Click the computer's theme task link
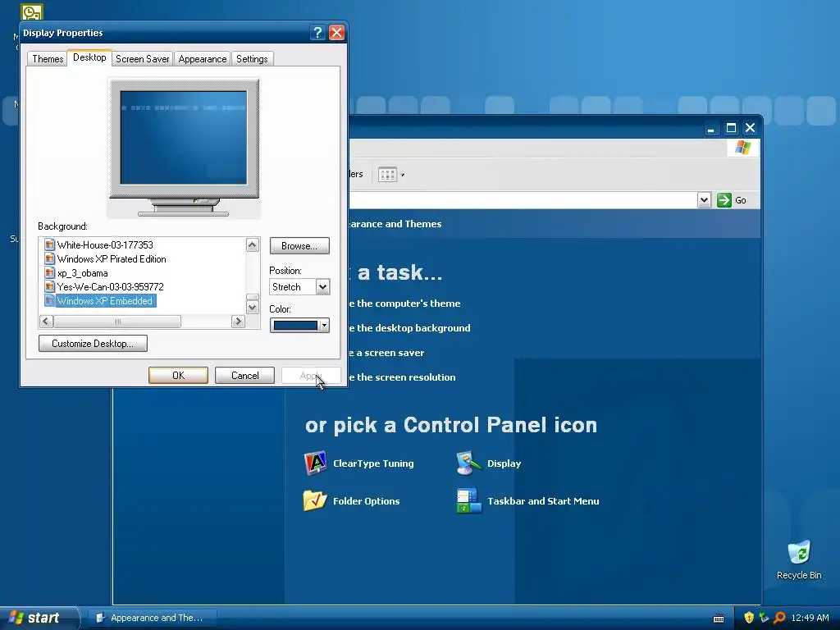Image resolution: width=840 pixels, height=630 pixels. 404,304
